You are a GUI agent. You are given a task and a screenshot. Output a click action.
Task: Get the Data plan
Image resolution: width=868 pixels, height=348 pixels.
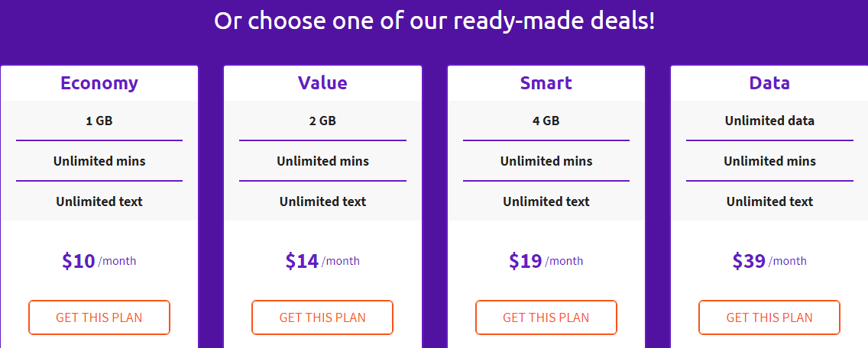769,317
